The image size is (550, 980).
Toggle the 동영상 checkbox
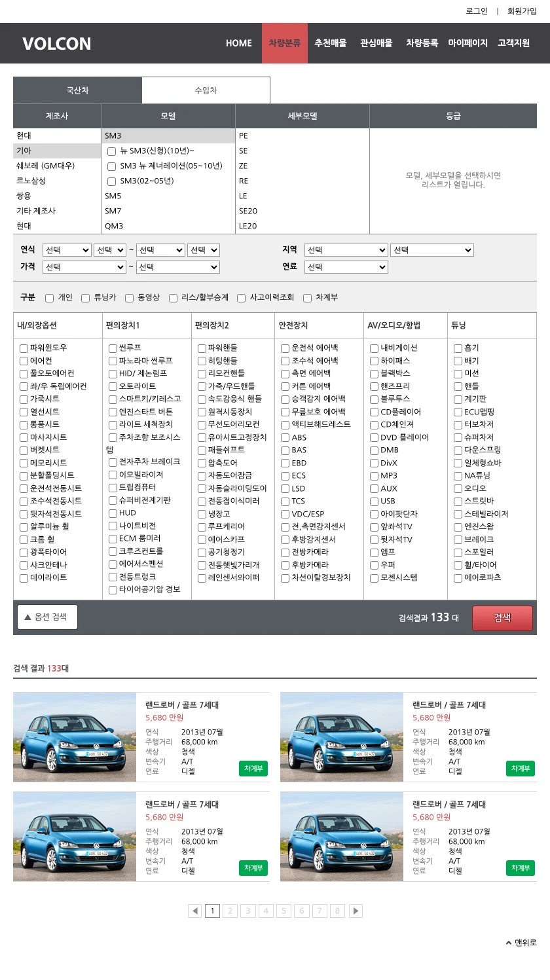pos(129,298)
